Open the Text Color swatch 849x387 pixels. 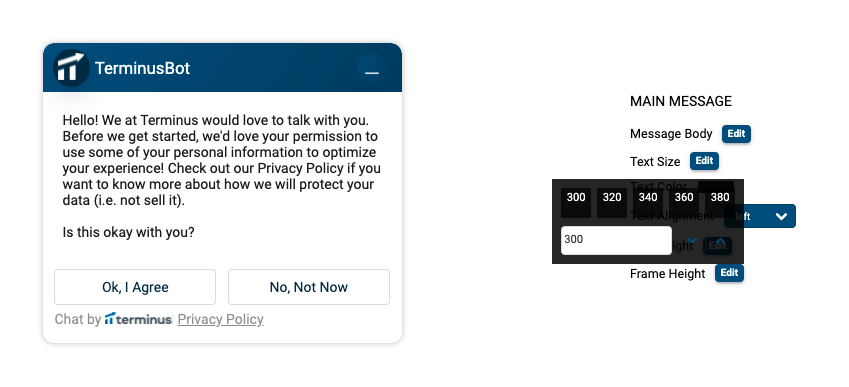(716, 187)
